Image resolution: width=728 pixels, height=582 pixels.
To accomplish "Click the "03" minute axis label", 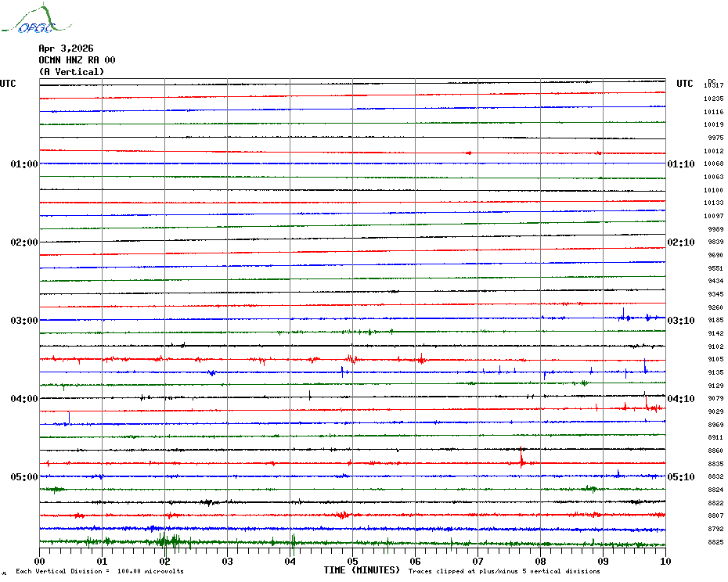I will 227,561.
